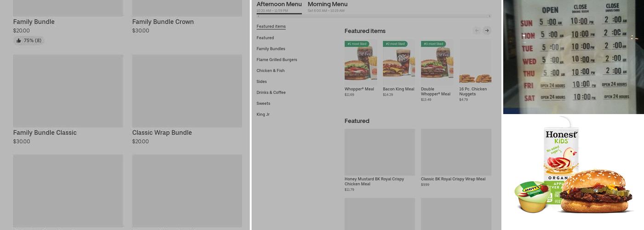Click the thumbs-up 75% rating icon
Image resolution: width=644 pixels, height=230 pixels.
pyautogui.click(x=19, y=40)
